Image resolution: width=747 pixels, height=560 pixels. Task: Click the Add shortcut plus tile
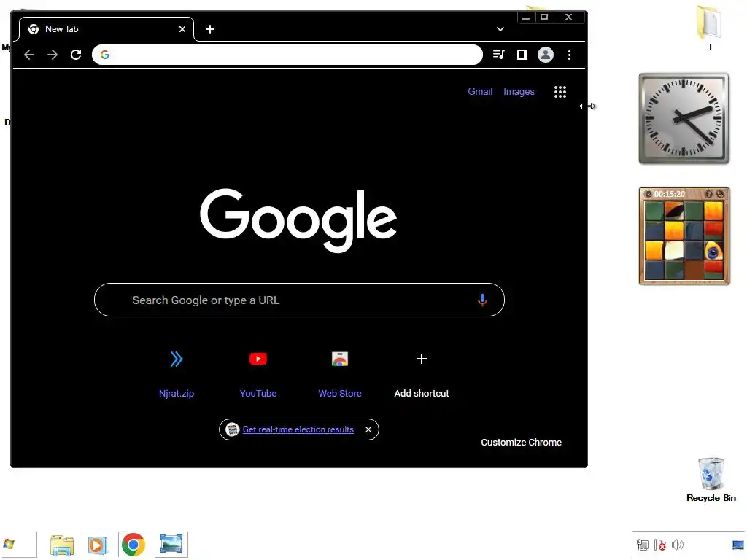point(421,373)
